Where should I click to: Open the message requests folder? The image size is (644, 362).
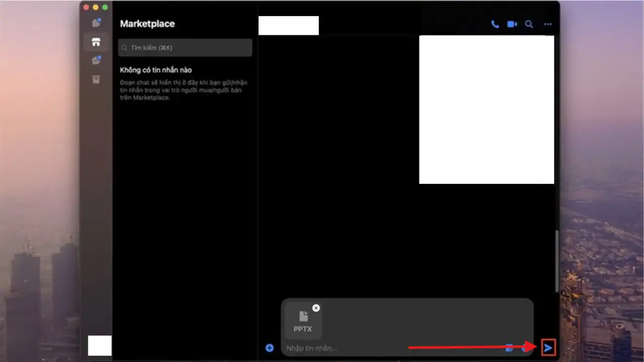coord(96,60)
